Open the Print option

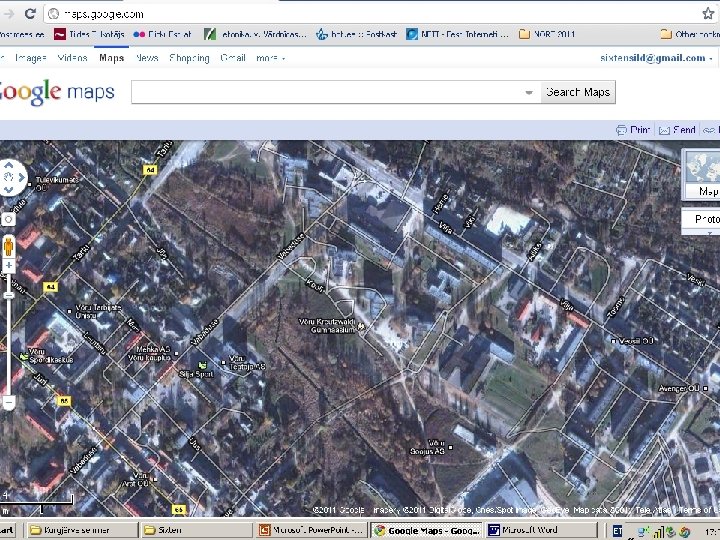[633, 130]
